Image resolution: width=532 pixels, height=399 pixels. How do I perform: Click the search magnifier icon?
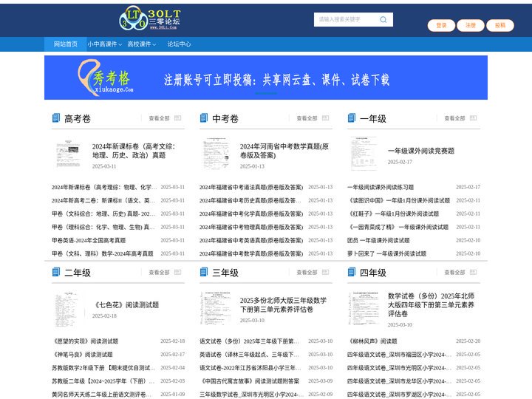[x=383, y=20]
